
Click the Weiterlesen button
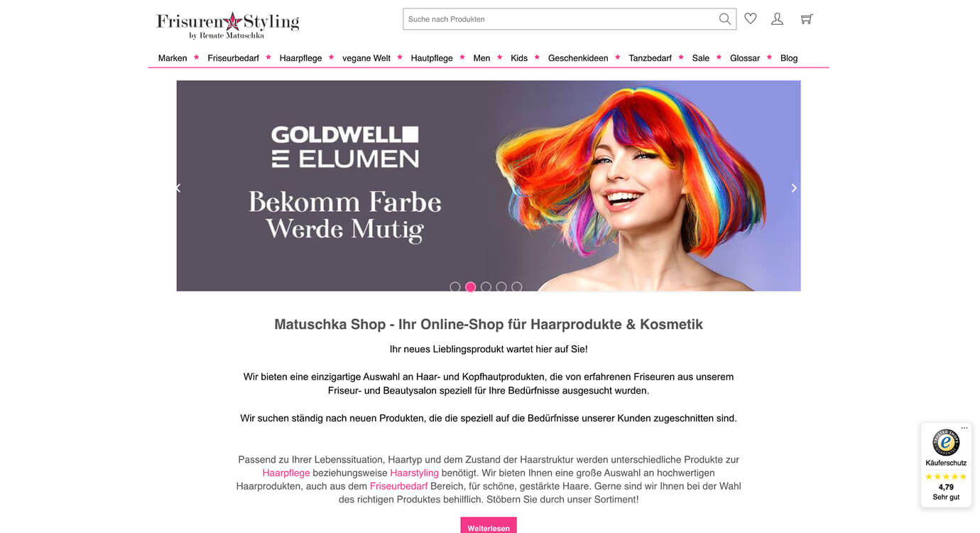[489, 526]
